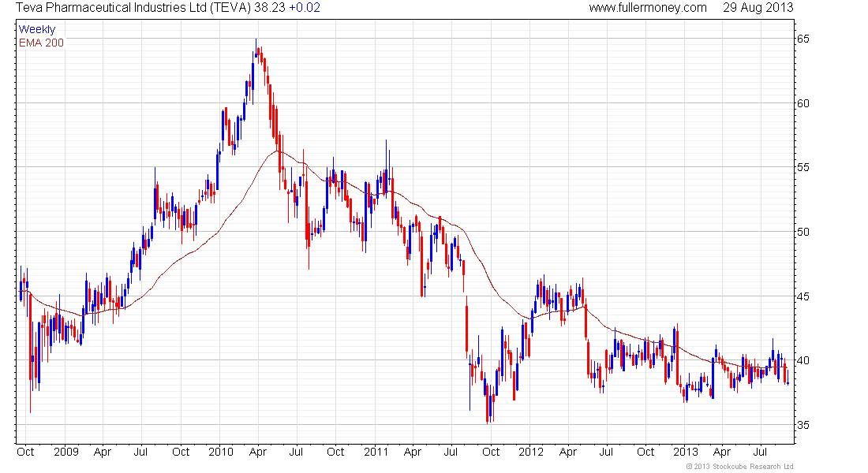
Task: Click the 35 price axis label
Action: [x=803, y=425]
